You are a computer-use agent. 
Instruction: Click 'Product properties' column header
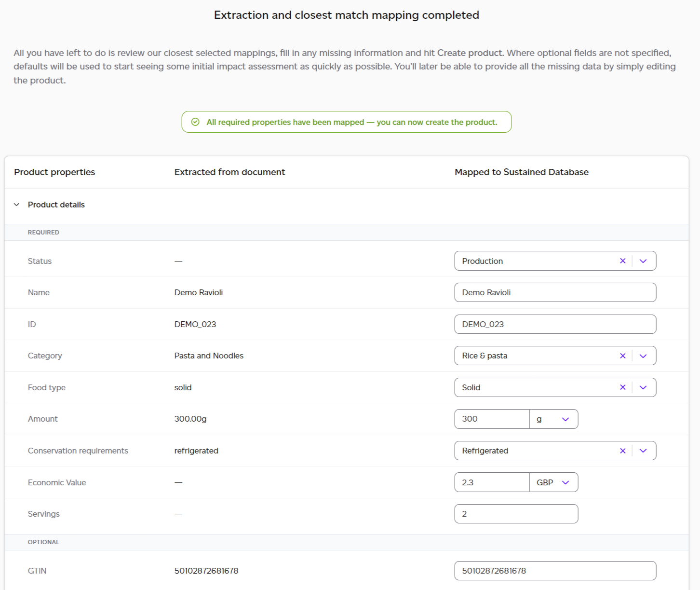(x=54, y=172)
